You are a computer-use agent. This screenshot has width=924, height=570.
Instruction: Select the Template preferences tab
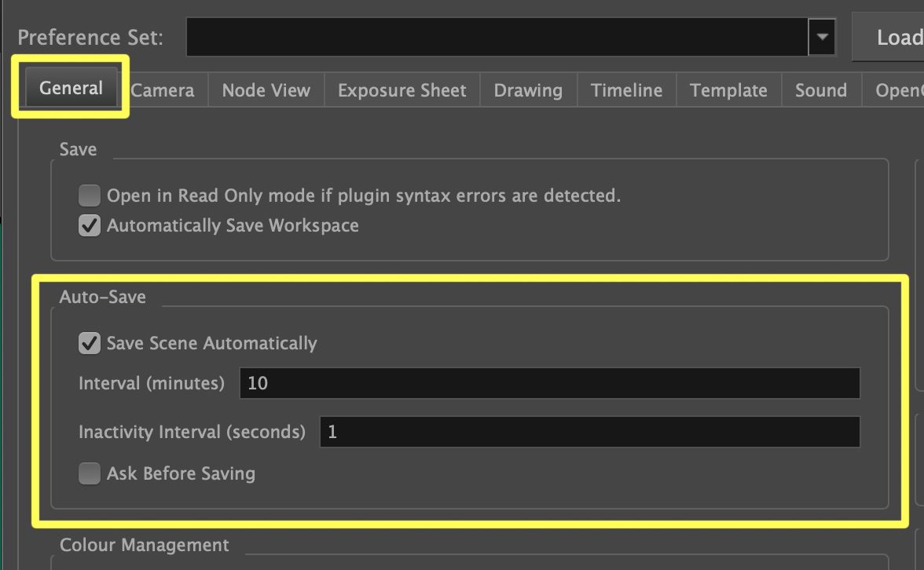click(728, 90)
